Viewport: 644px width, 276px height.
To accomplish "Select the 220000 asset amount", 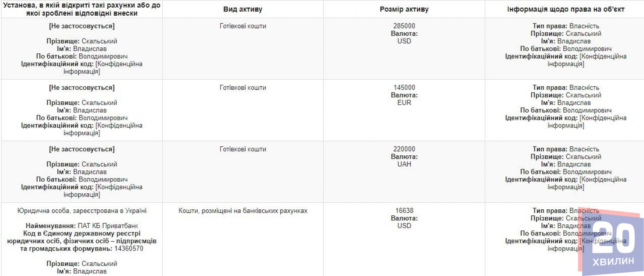I will click(x=404, y=149).
